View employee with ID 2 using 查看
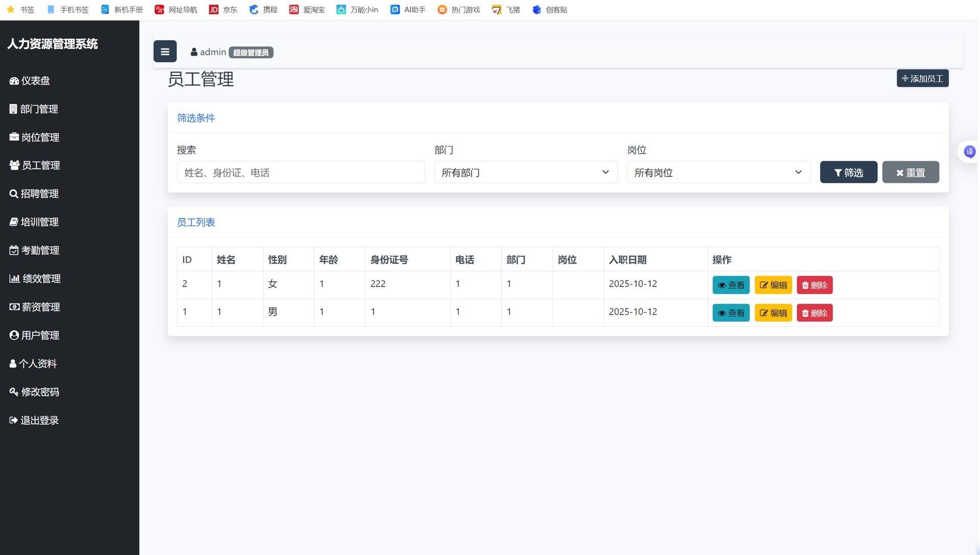The height and width of the screenshot is (555, 980). point(731,285)
